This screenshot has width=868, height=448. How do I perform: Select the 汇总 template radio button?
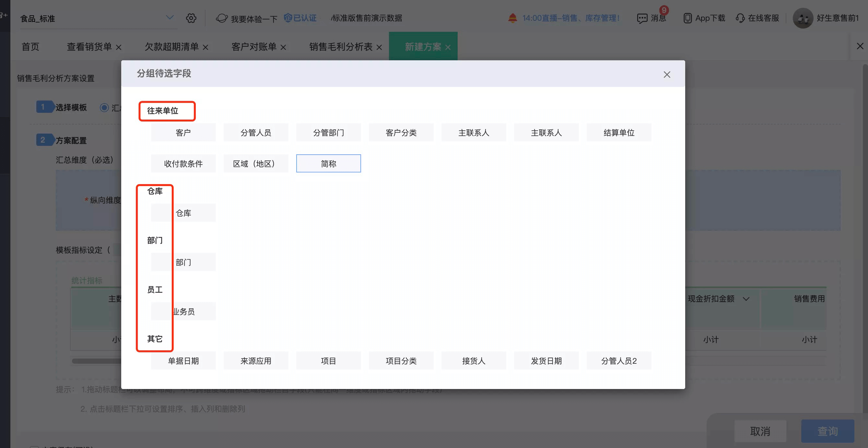pos(104,108)
